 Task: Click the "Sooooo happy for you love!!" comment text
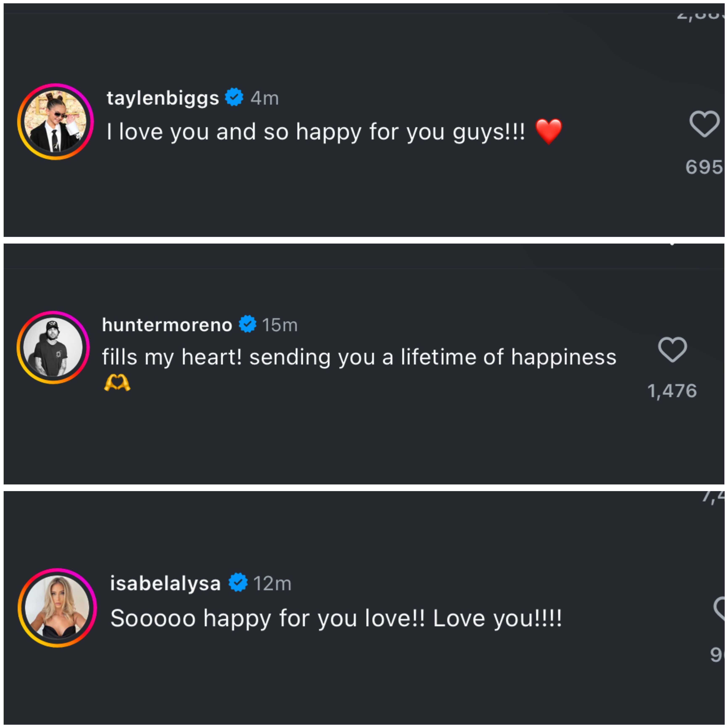point(336,618)
